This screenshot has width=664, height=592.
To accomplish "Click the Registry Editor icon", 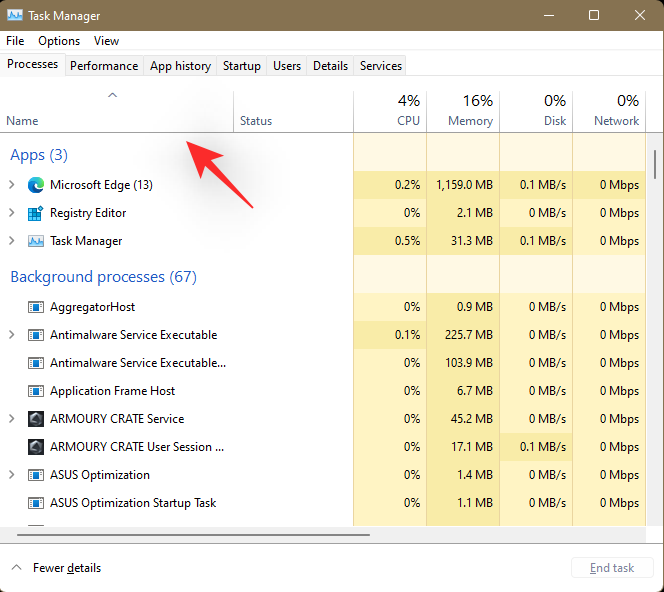I will pyautogui.click(x=36, y=213).
